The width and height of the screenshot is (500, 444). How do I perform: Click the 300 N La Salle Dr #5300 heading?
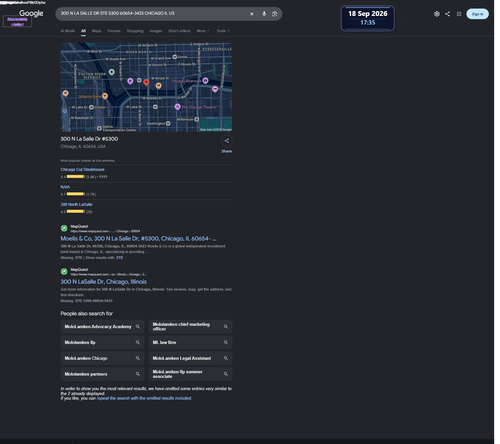(89, 139)
